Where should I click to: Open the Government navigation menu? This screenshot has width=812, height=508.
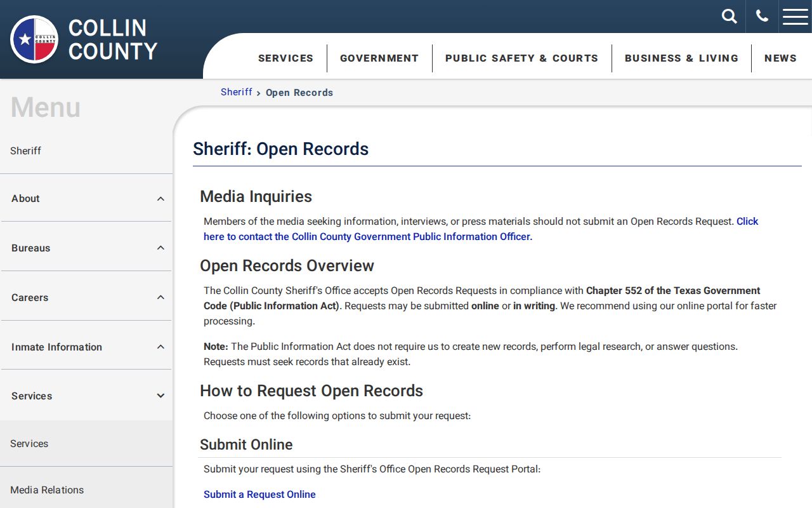click(379, 58)
